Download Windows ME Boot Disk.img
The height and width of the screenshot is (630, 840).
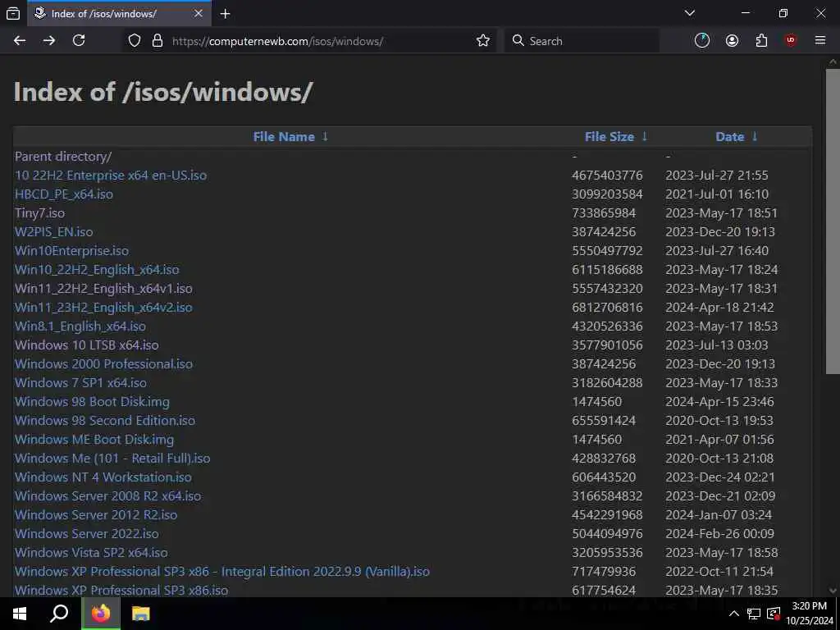click(x=94, y=440)
